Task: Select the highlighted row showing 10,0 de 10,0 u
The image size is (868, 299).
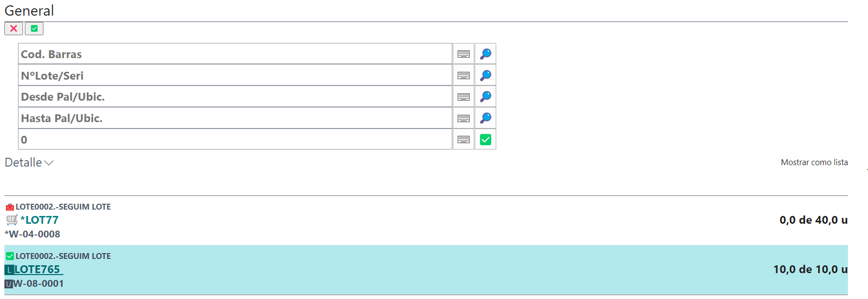Action: click(425, 270)
